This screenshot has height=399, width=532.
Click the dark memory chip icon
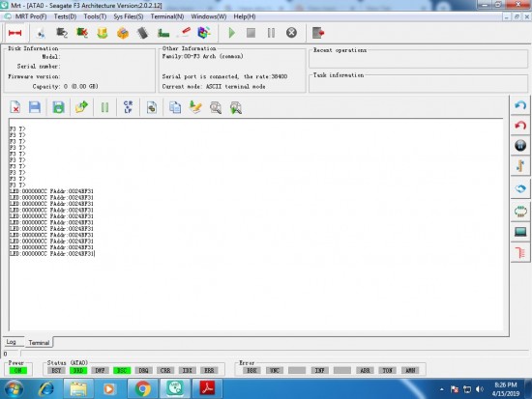(143, 33)
